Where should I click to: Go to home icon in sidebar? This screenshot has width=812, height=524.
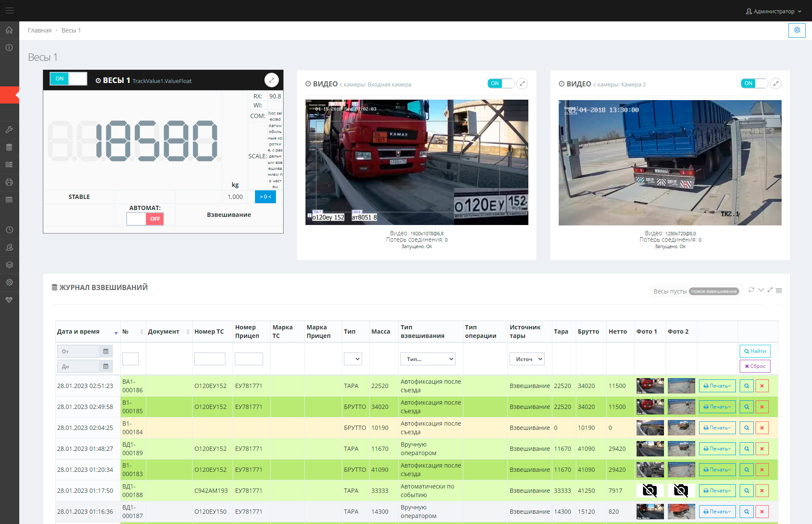point(9,30)
